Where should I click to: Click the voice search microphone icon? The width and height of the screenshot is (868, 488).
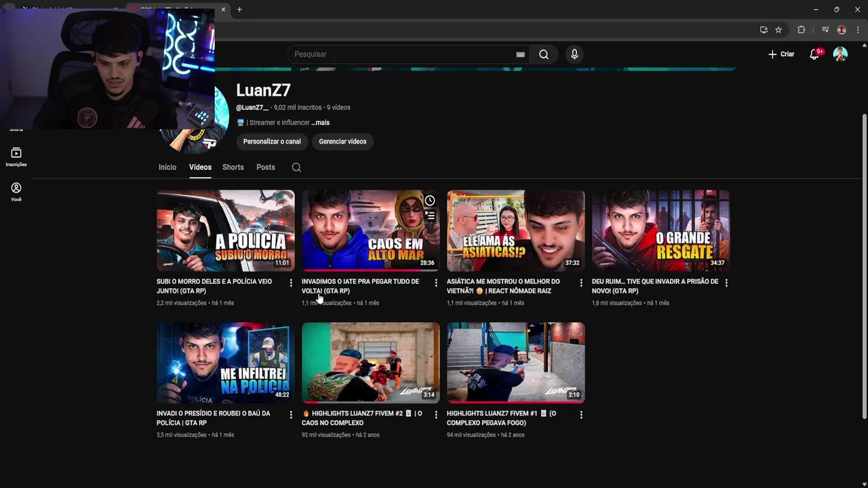coord(574,54)
